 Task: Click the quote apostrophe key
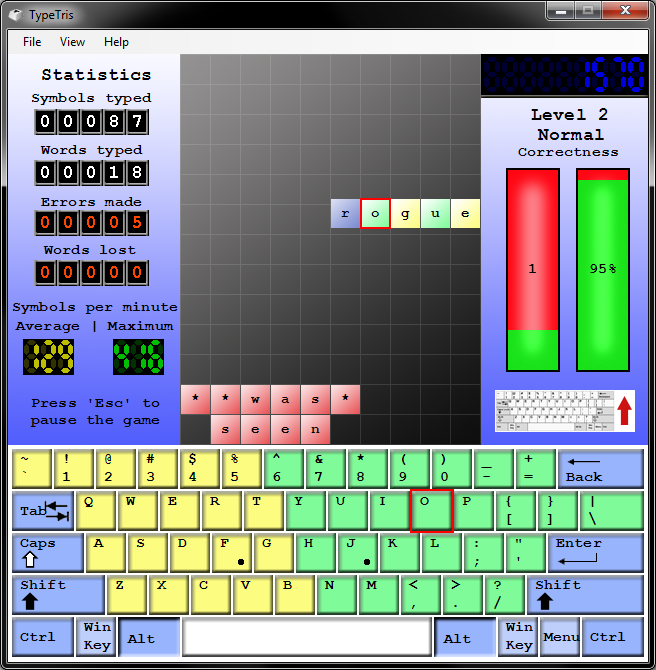525,553
